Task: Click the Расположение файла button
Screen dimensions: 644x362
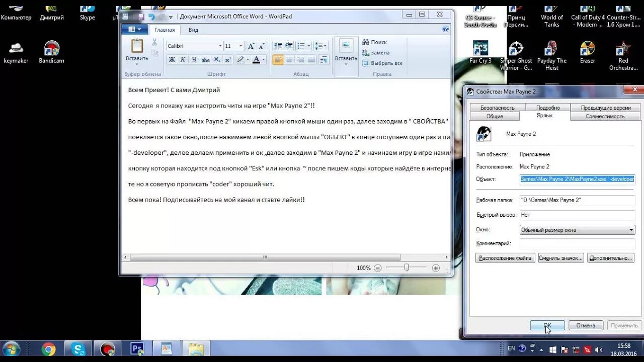Action: tap(505, 258)
